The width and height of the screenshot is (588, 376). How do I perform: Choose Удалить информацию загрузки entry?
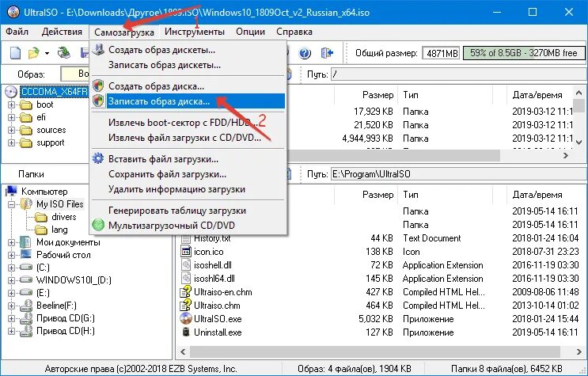(x=188, y=188)
